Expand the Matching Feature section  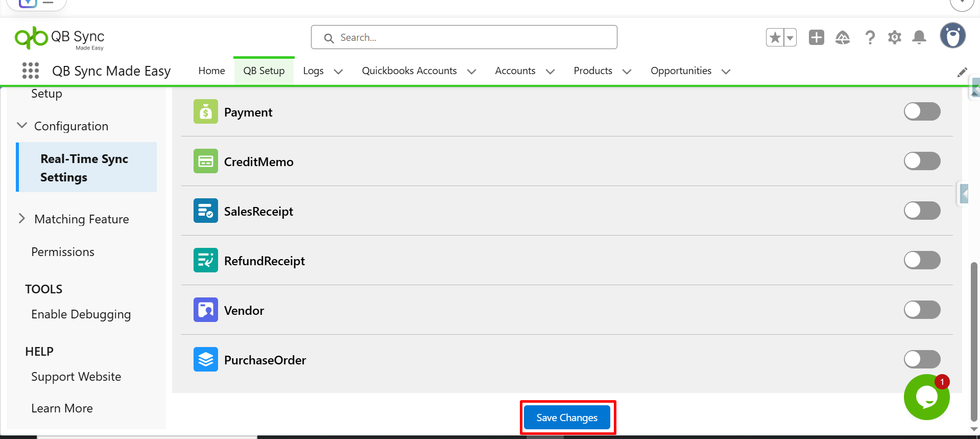click(x=22, y=219)
